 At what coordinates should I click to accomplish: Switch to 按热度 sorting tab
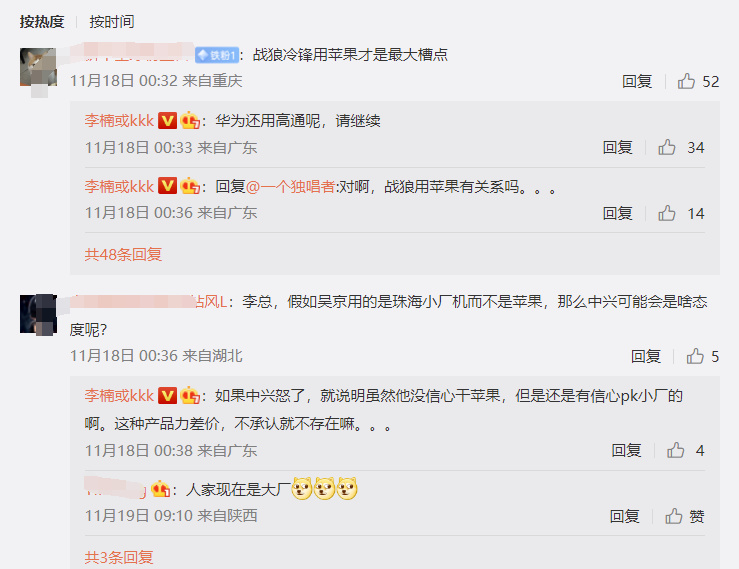[x=42, y=22]
